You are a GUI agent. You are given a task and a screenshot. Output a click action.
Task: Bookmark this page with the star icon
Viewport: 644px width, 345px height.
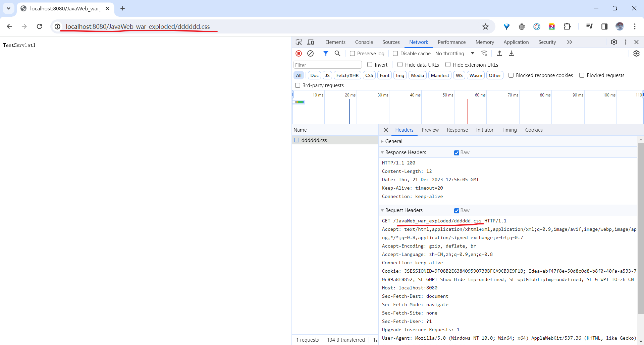(x=485, y=26)
